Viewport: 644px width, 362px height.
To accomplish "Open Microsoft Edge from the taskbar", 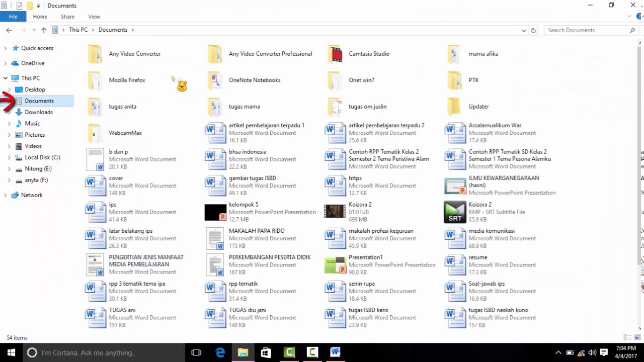I will pyautogui.click(x=220, y=352).
